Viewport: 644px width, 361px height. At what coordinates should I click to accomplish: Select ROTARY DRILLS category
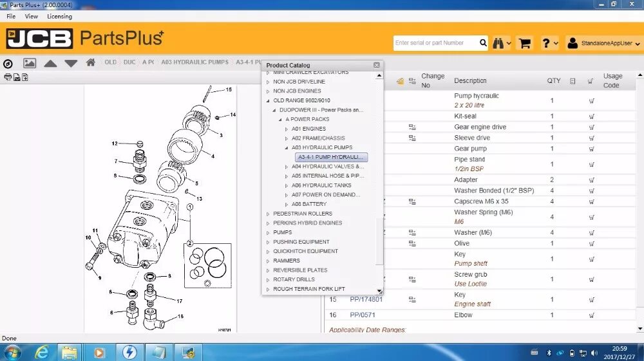(294, 279)
